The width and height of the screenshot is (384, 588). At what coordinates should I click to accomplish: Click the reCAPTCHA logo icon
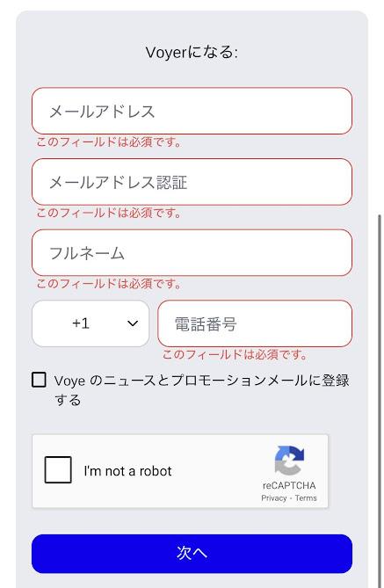click(289, 461)
